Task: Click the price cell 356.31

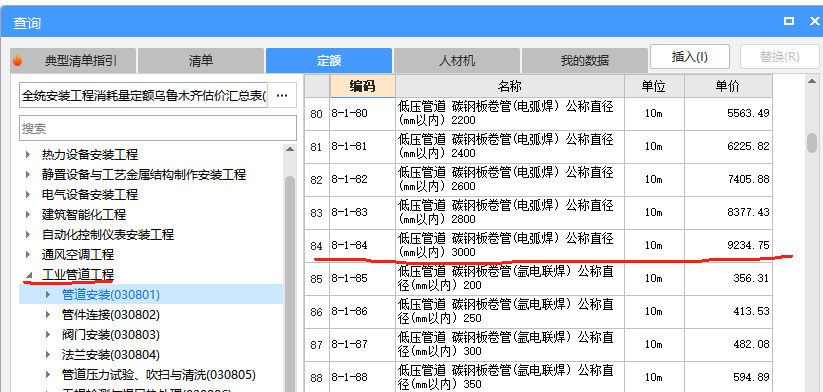Action: (x=728, y=279)
